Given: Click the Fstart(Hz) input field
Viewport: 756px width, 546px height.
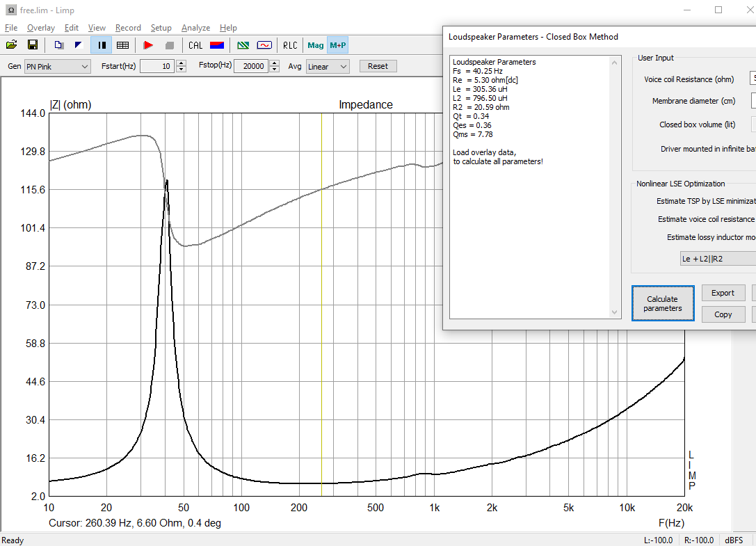Looking at the screenshot, I should [x=156, y=67].
